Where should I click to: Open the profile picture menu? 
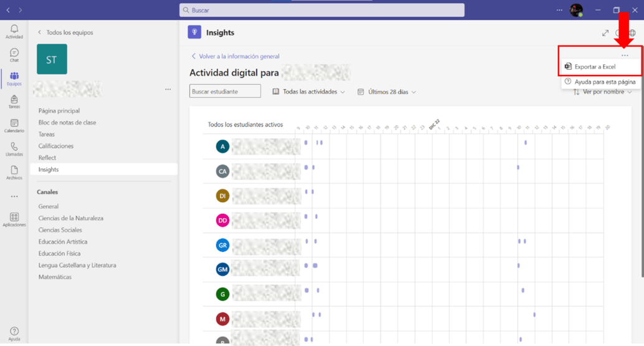(x=576, y=10)
